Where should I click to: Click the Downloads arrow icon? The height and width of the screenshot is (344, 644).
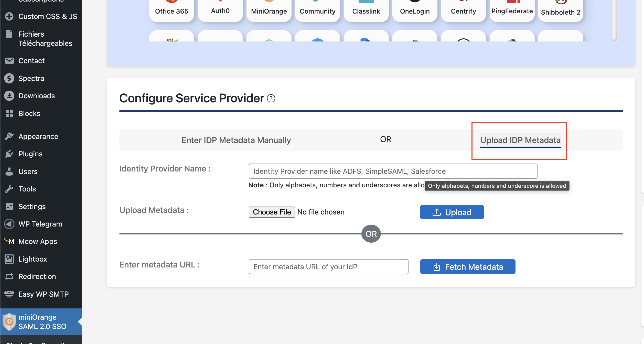pos(9,96)
